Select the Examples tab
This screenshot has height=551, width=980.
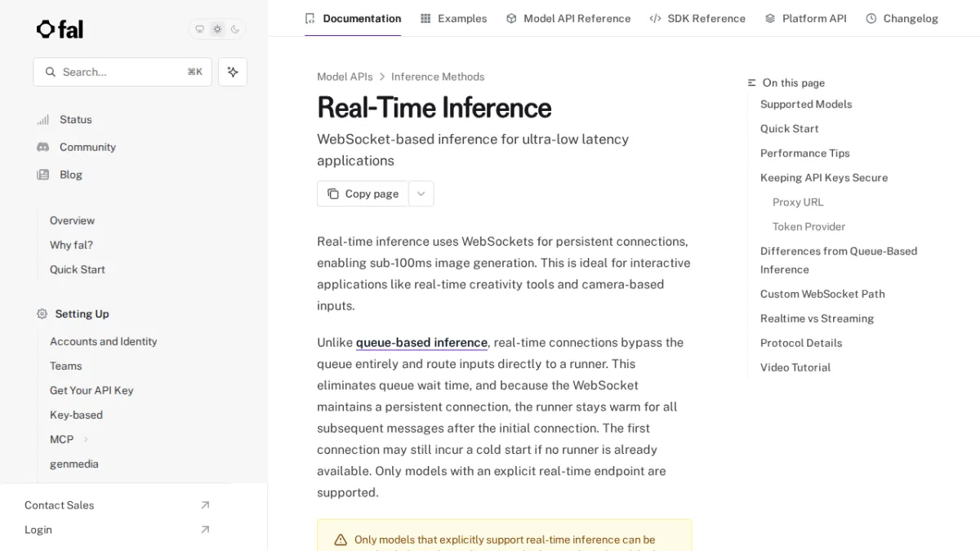tap(454, 18)
